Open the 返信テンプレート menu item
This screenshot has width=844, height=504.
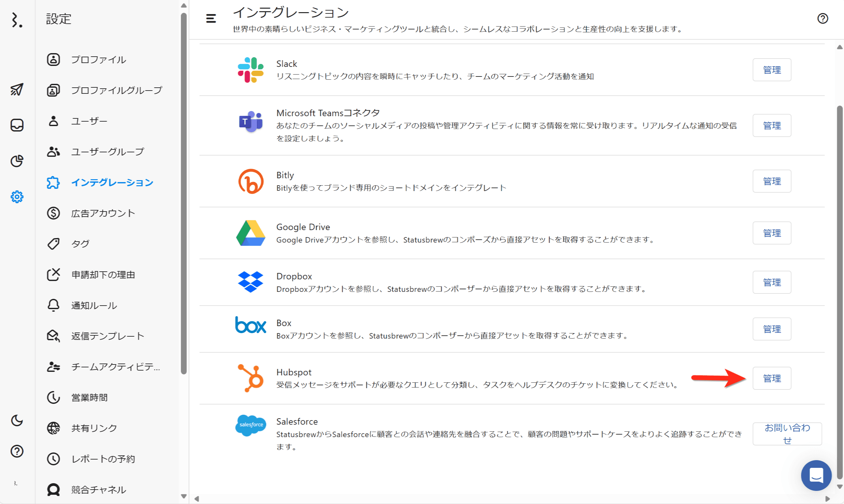(x=108, y=336)
